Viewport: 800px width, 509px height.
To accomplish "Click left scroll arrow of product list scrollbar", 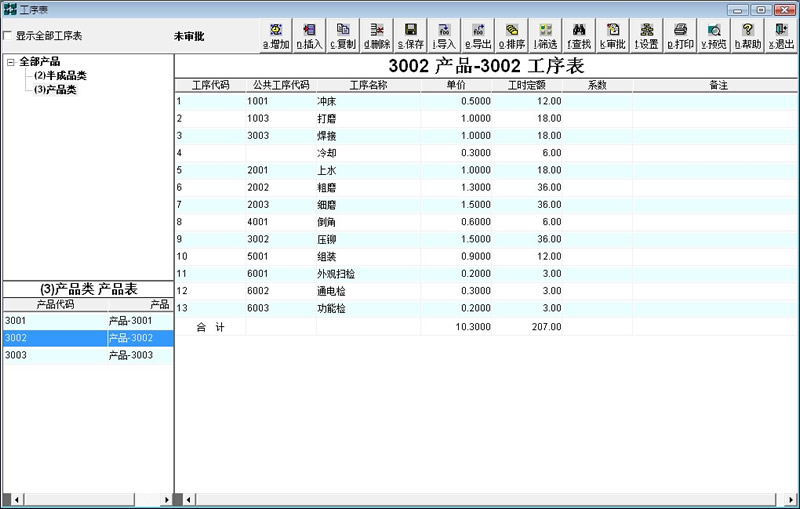I will click(x=17, y=500).
